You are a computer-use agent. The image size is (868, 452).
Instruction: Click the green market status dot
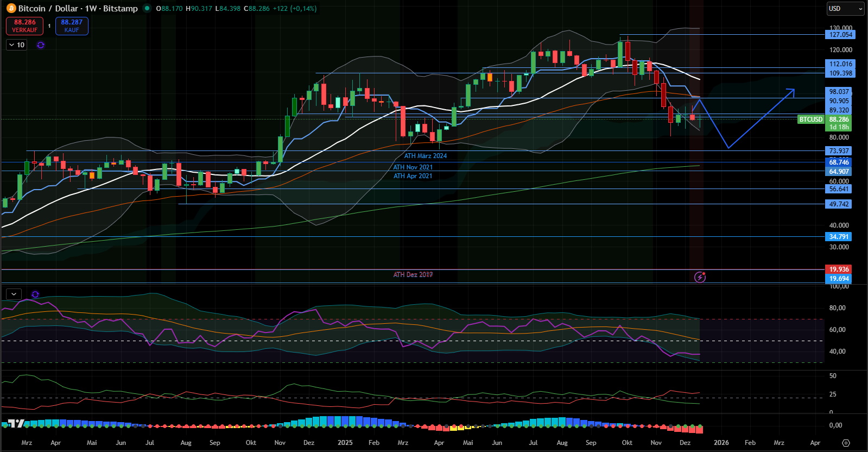point(147,8)
